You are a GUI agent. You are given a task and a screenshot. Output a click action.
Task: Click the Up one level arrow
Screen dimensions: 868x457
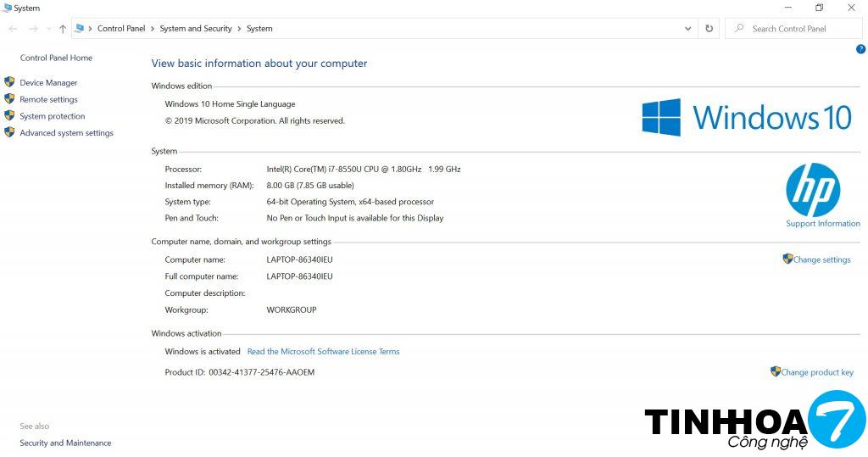point(62,29)
